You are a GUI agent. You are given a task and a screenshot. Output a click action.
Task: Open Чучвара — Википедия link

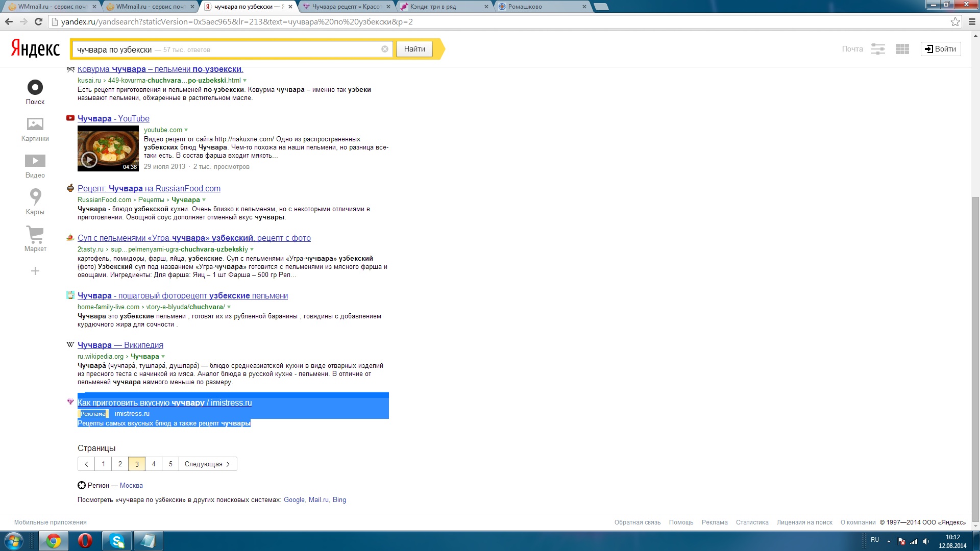click(120, 345)
